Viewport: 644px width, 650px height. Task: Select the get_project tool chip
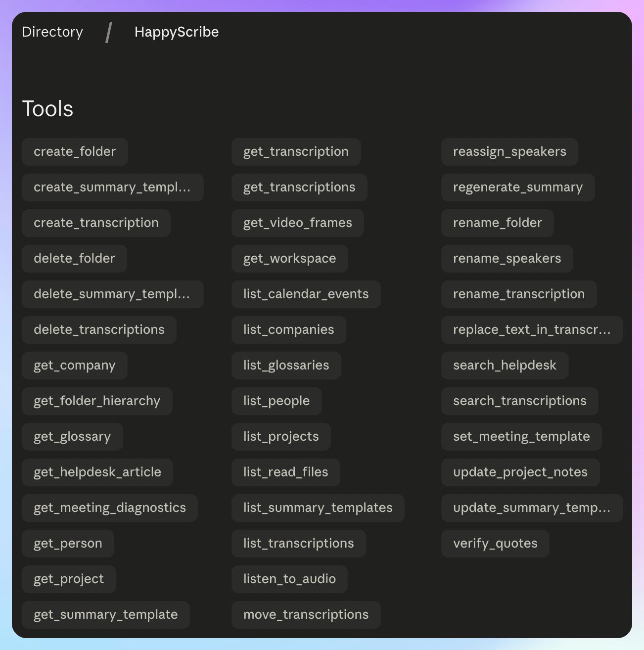[x=69, y=579]
